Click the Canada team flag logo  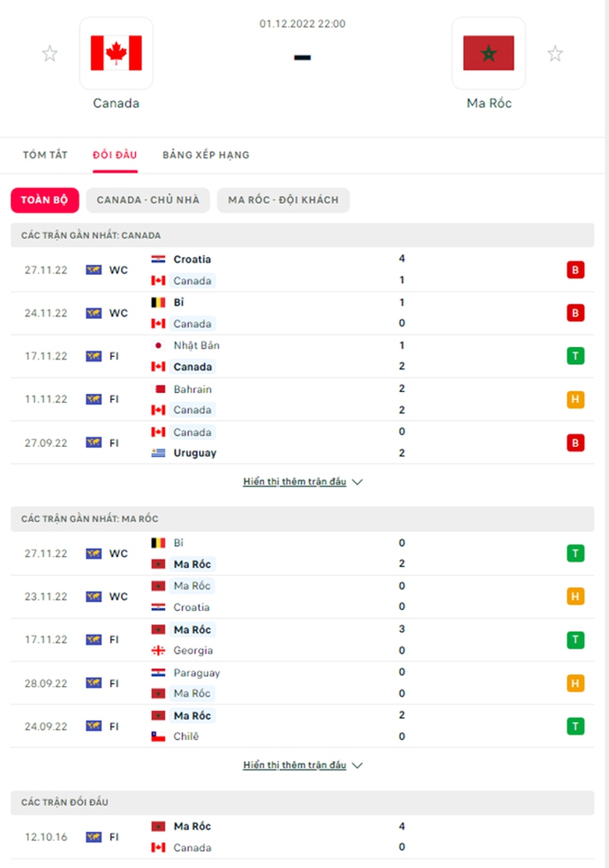pos(116,53)
